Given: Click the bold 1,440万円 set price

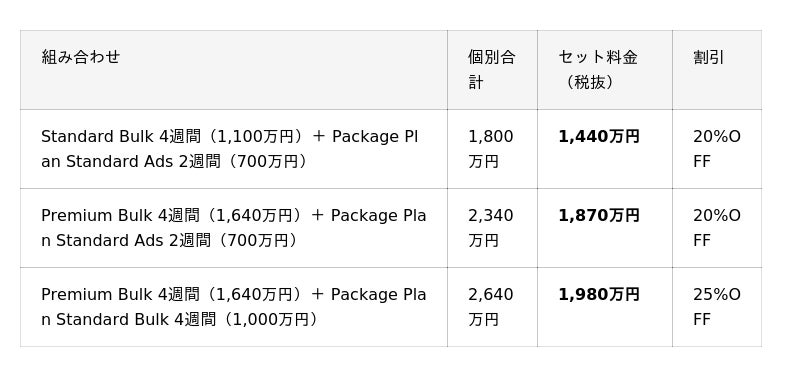Looking at the screenshot, I should click(598, 137).
